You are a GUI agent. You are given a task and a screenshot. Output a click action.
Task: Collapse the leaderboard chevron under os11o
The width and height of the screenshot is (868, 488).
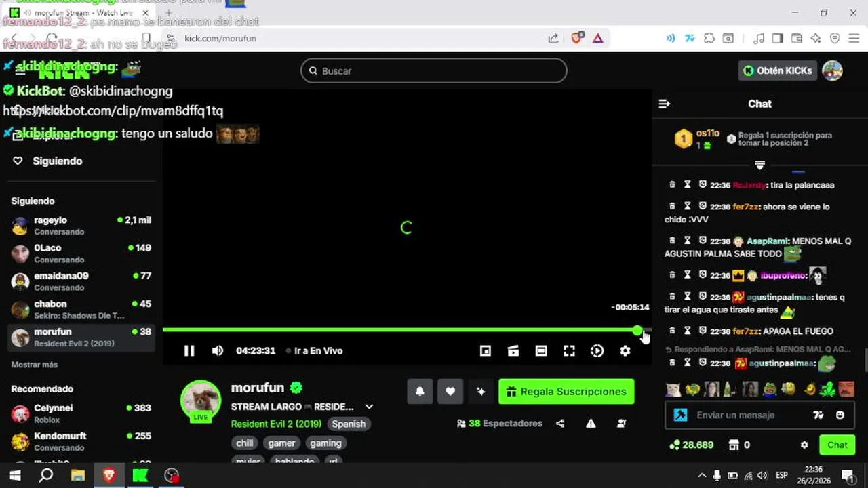coord(759,165)
